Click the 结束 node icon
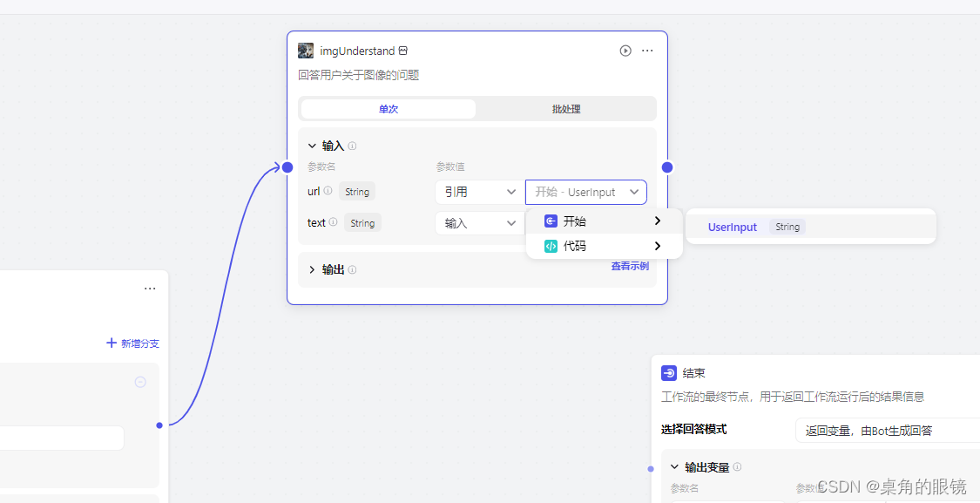This screenshot has width=980, height=503. [x=669, y=373]
